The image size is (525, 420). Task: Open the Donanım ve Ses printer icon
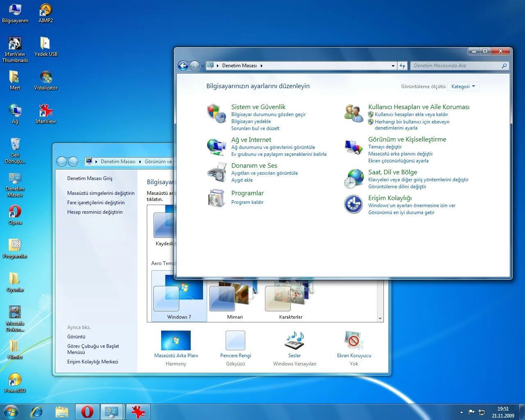click(217, 172)
